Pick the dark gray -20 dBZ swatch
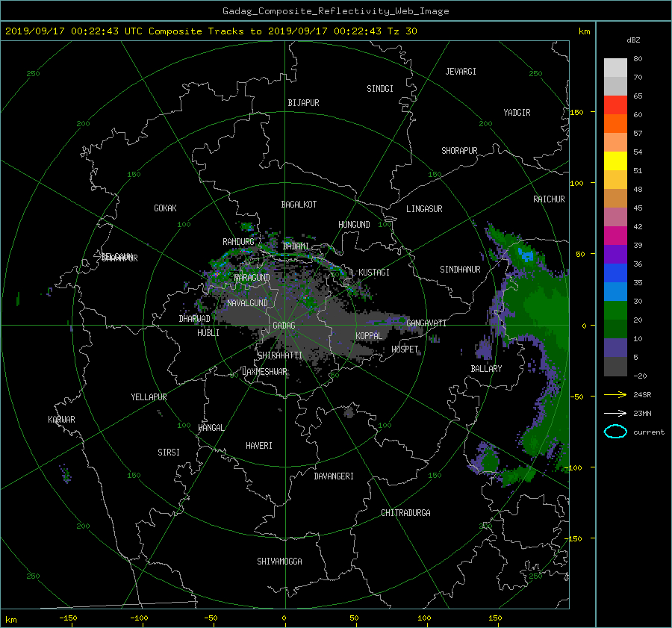The width and height of the screenshot is (672, 628). pyautogui.click(x=615, y=367)
